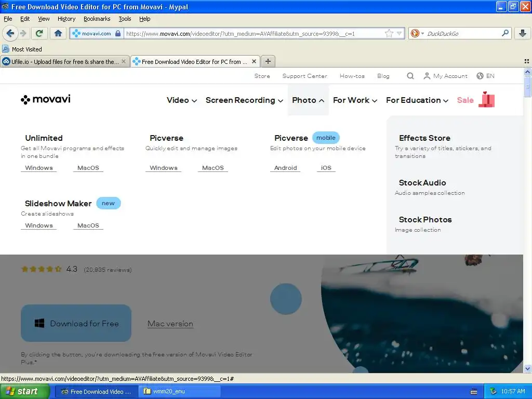532x399 pixels.
Task: Click the Most Visited bookmarks item
Action: pyautogui.click(x=22, y=49)
